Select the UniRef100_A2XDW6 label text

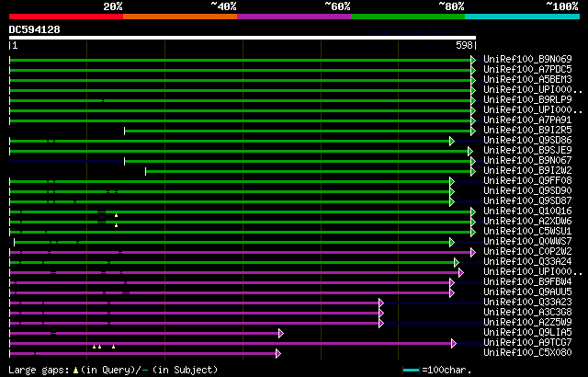click(527, 222)
